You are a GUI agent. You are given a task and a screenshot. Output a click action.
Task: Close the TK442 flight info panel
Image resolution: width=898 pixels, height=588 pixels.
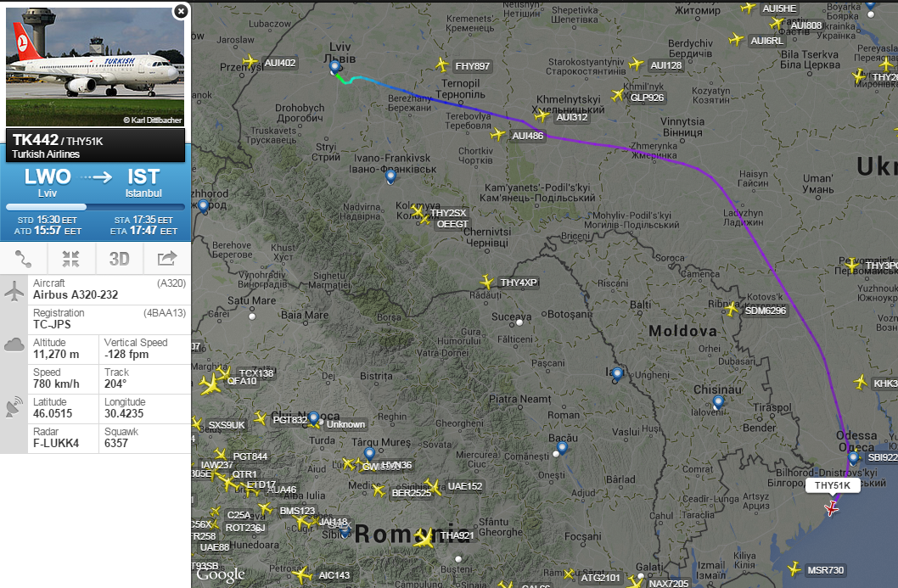point(181,11)
